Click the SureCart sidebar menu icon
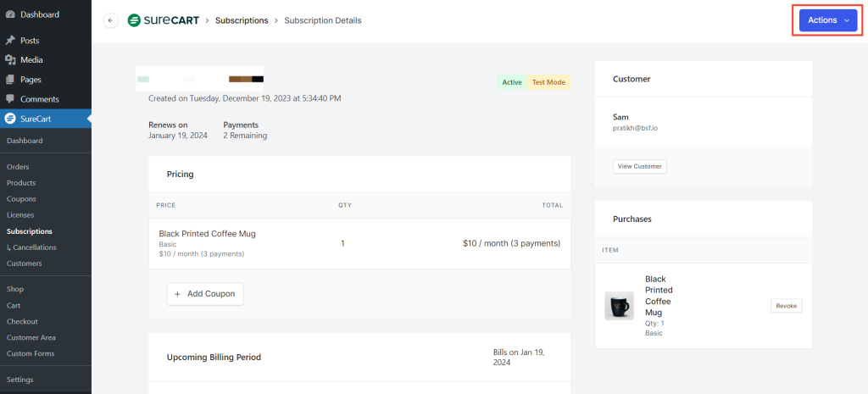The width and height of the screenshot is (868, 394). 10,119
